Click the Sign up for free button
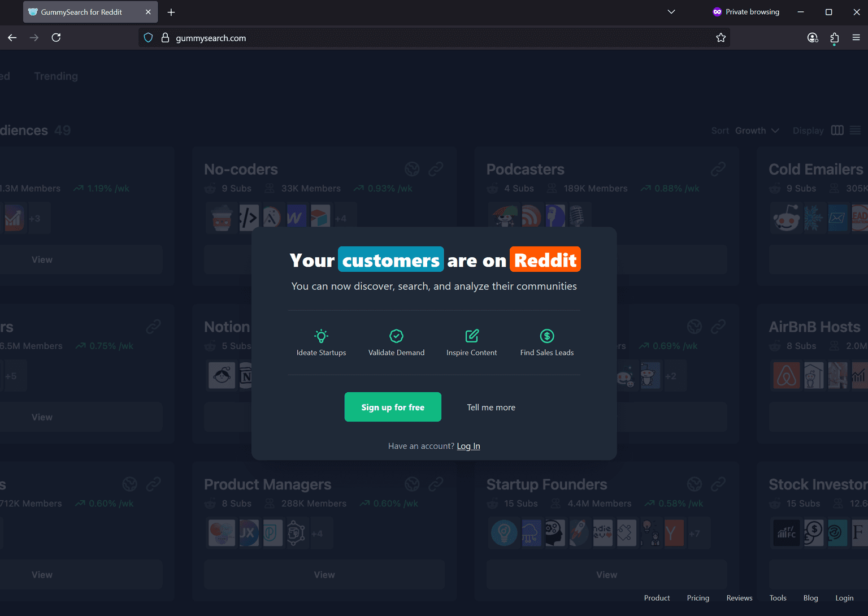This screenshot has height=616, width=868. [x=392, y=407]
